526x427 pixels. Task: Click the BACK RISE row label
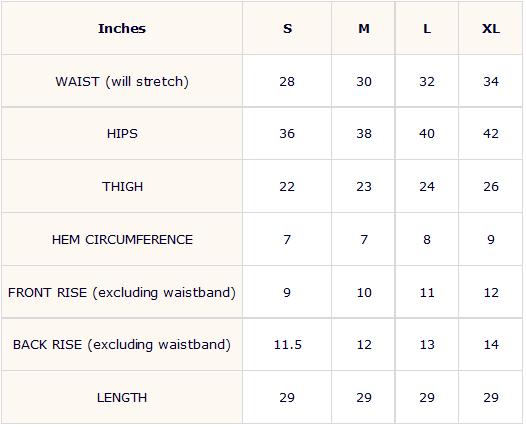tap(122, 345)
